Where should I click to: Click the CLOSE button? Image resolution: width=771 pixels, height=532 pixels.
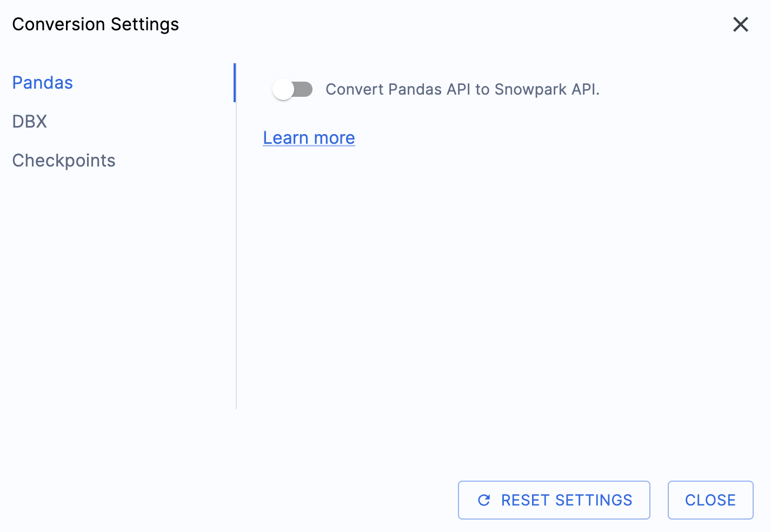[x=710, y=500]
